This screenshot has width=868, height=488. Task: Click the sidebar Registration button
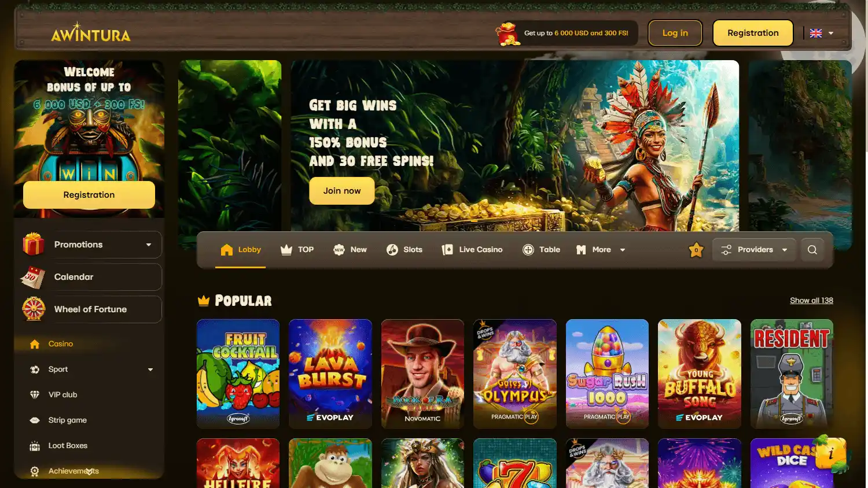pos(89,195)
